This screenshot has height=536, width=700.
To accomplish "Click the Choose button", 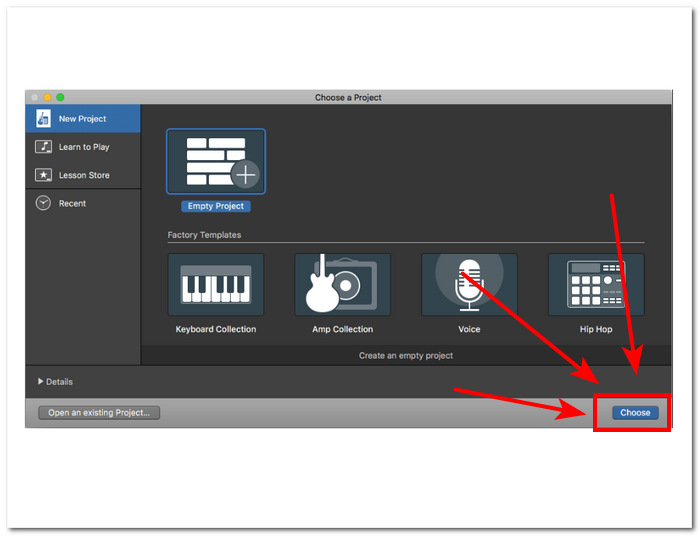I will pyautogui.click(x=635, y=412).
